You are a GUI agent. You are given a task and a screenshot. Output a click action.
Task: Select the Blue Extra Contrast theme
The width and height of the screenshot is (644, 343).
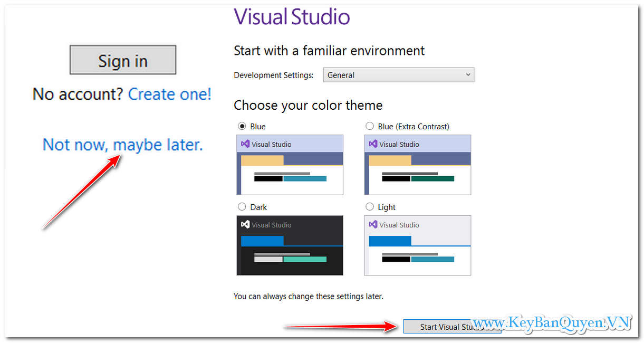point(370,126)
